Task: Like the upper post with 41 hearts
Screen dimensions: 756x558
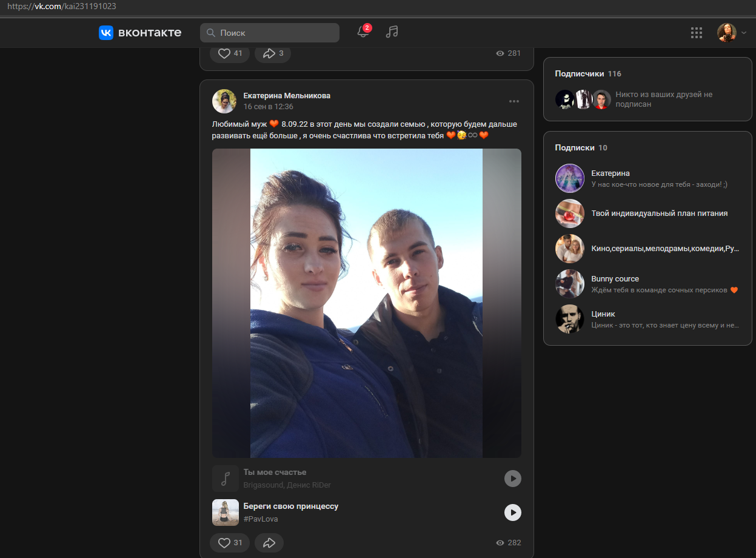Action: 230,53
